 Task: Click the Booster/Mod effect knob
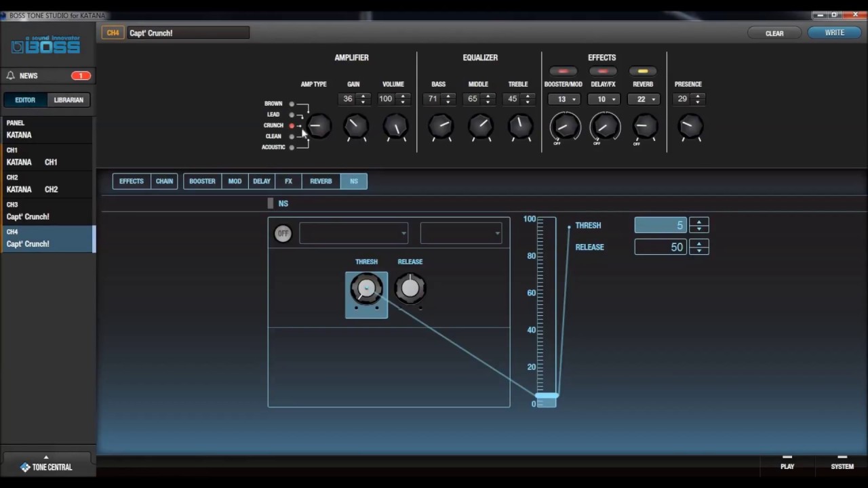[x=565, y=126]
